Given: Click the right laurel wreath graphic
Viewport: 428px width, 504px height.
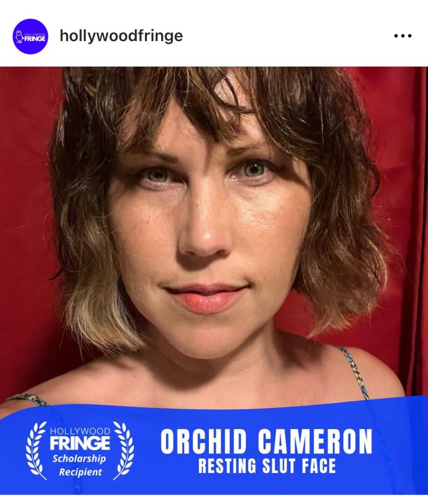Looking at the screenshot, I should (x=123, y=450).
